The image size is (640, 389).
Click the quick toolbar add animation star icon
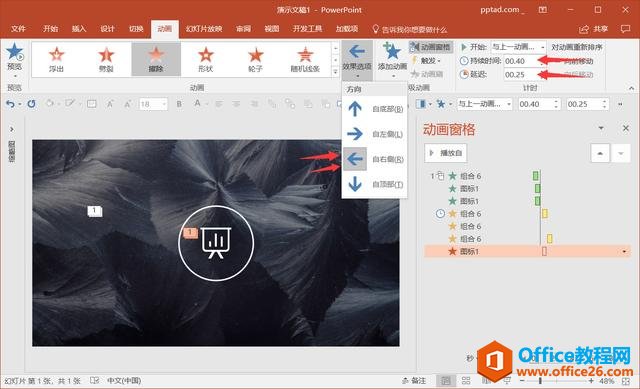(x=440, y=104)
